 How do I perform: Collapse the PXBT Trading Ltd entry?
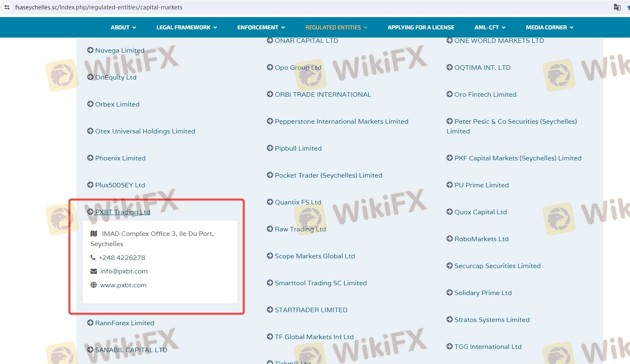pos(122,212)
